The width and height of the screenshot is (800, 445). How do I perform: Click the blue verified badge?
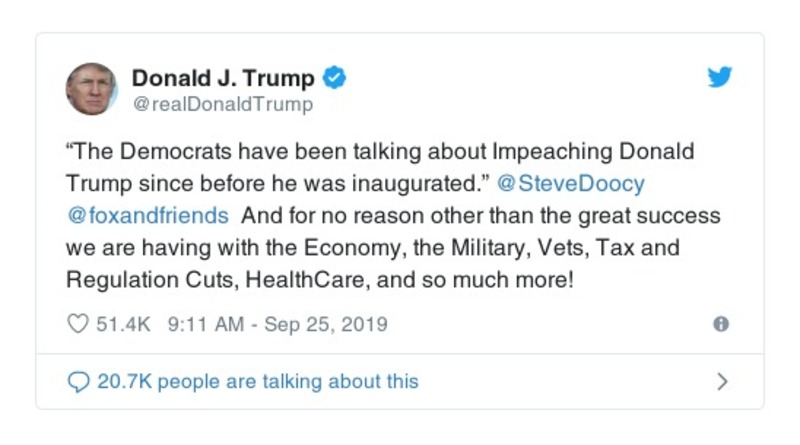336,78
